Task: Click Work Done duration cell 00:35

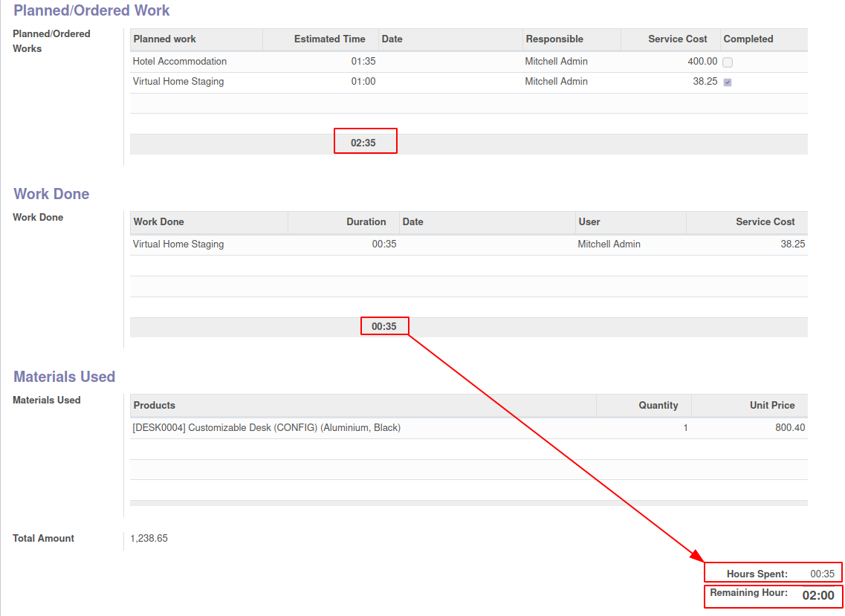Action: (x=383, y=244)
